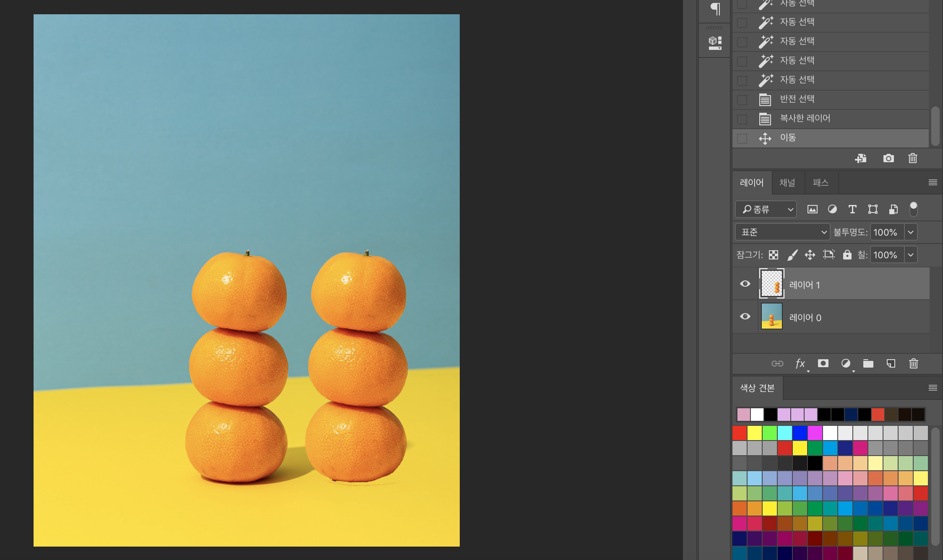
Task: Filter layers by text type icon
Action: click(852, 209)
